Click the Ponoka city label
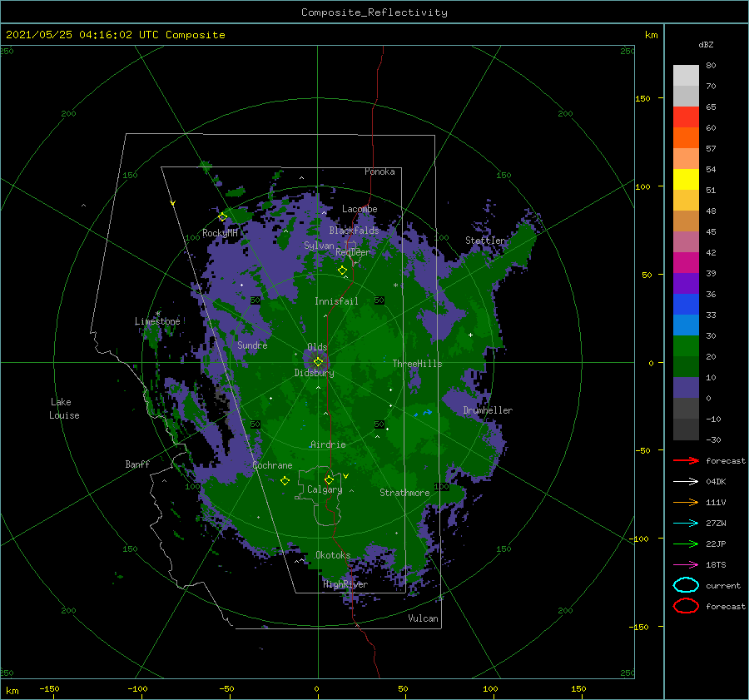749x700 pixels. (x=379, y=171)
